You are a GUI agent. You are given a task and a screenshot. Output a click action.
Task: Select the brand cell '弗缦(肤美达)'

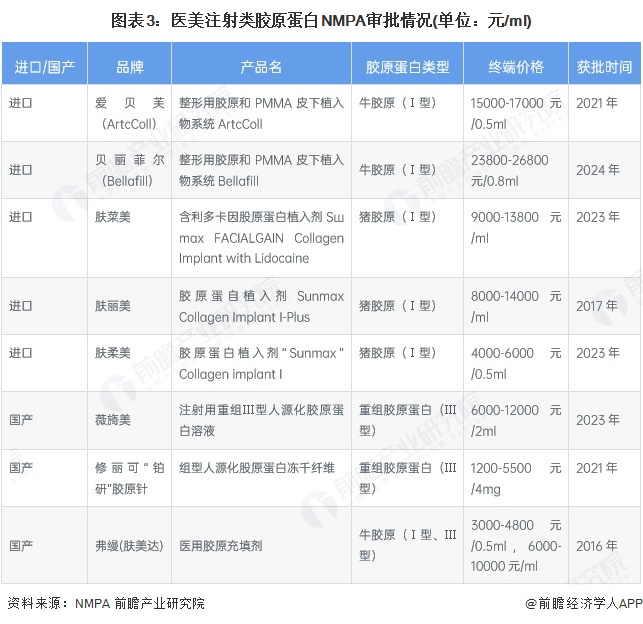coord(129,546)
